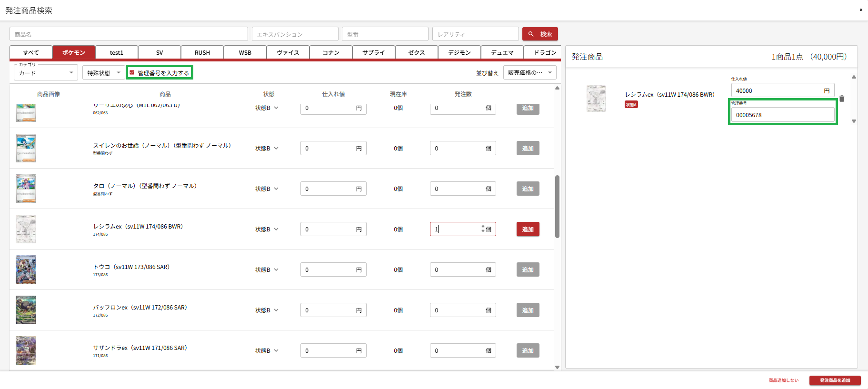Delete レシラムex from the order list
The height and width of the screenshot is (389, 868).
842,99
